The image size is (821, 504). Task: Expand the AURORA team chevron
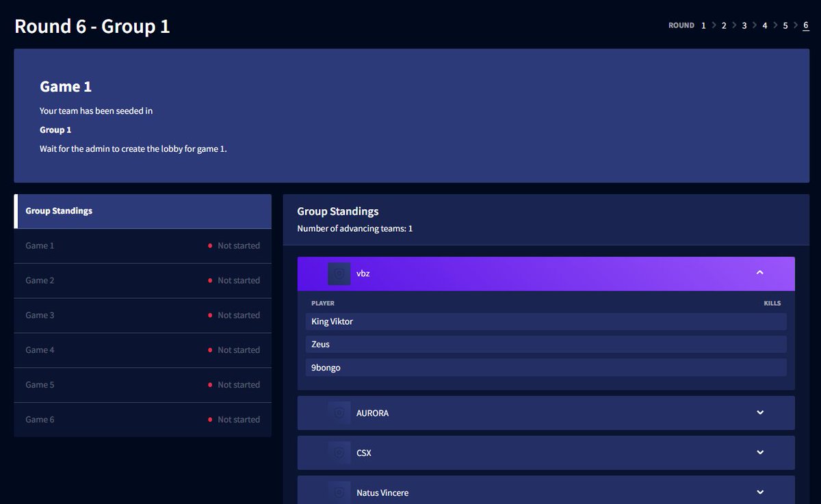759,412
